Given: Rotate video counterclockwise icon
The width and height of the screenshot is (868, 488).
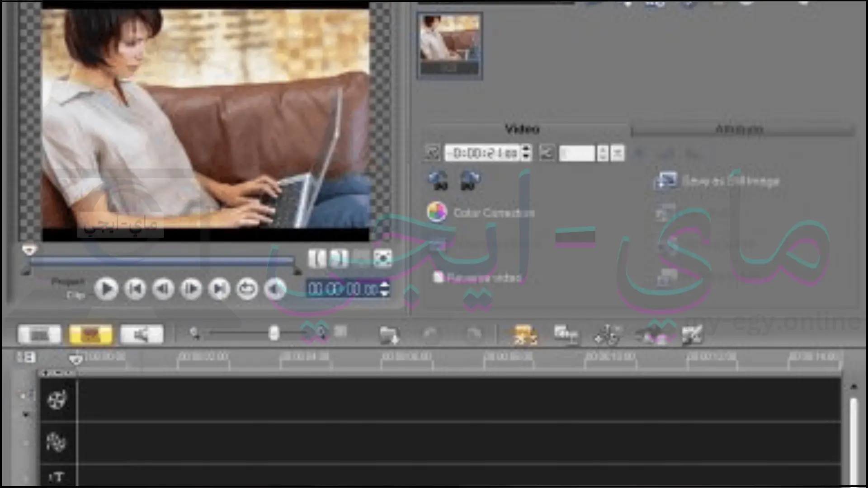Looking at the screenshot, I should pyautogui.click(x=438, y=180).
